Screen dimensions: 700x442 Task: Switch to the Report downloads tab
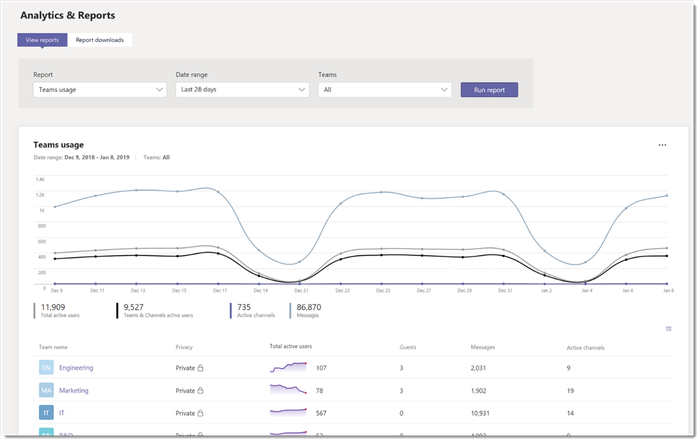pos(100,40)
